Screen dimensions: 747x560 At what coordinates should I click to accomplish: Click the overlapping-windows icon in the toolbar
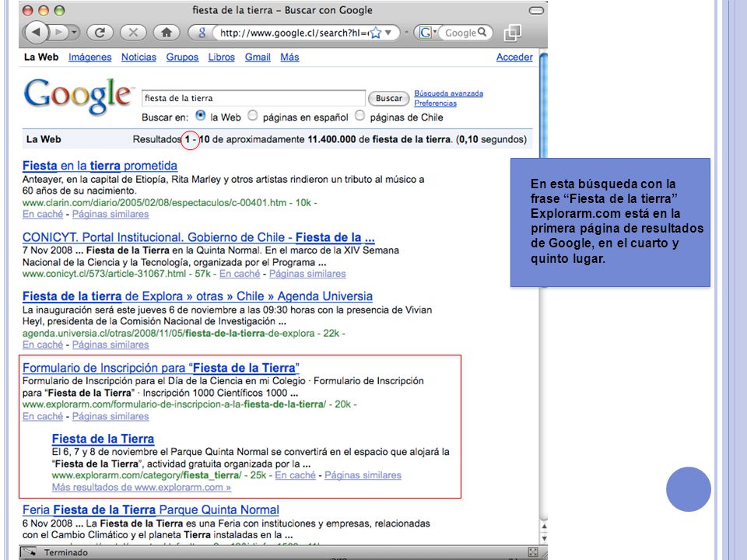(513, 33)
